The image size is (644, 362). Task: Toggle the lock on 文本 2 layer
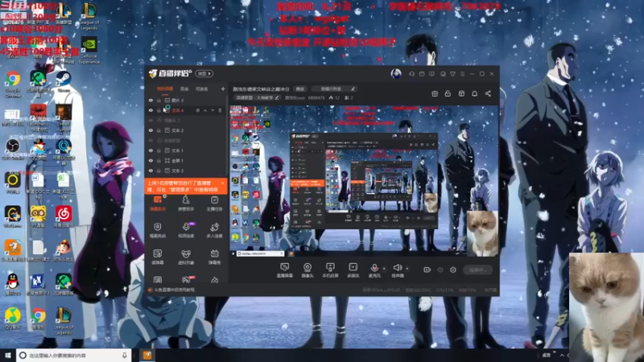(x=159, y=130)
